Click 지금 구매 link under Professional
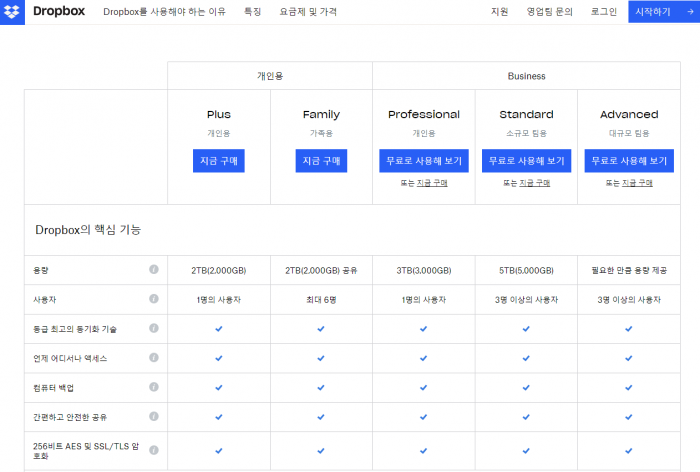Viewport: 700px width, 472px height. point(432,184)
